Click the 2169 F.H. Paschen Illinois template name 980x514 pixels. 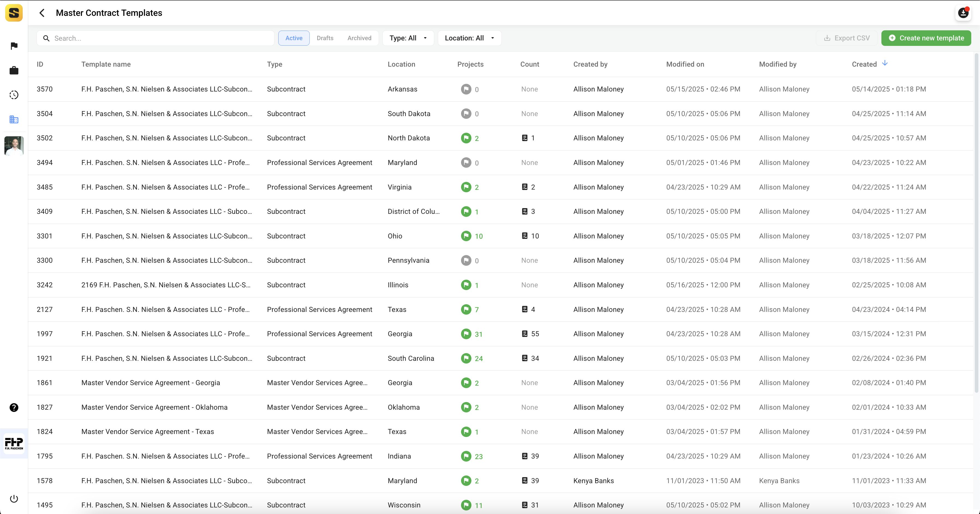click(166, 285)
